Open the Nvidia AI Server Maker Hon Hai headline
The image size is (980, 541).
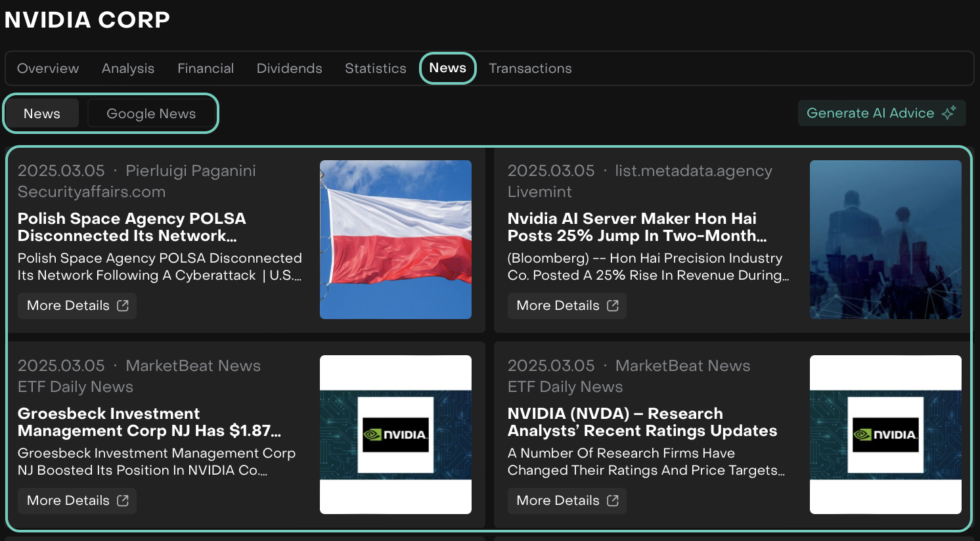tap(636, 227)
